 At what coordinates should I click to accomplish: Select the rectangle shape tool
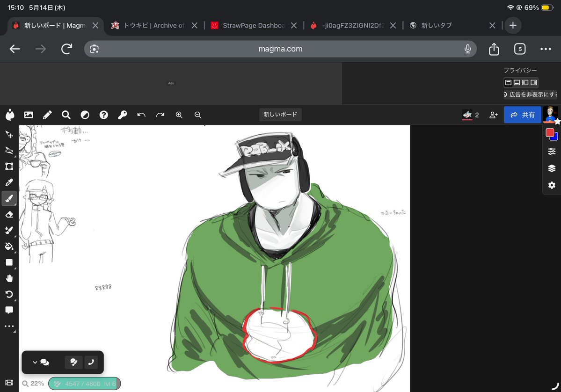point(9,262)
